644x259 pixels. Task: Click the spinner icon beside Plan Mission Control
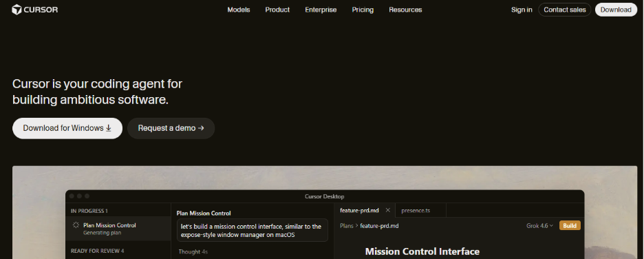coord(76,225)
